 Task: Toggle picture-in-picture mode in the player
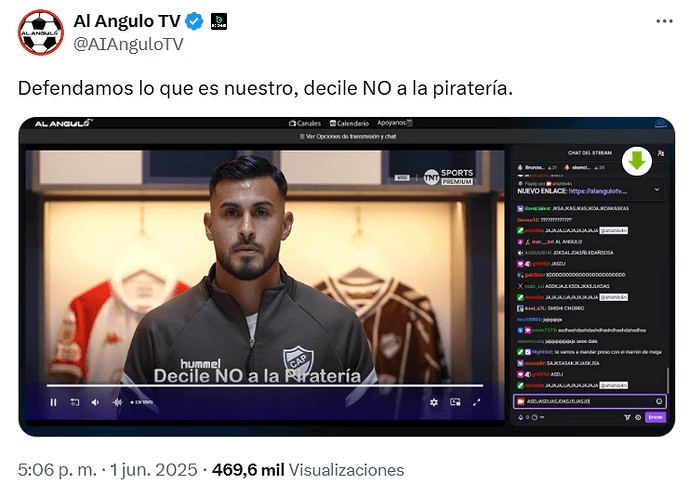tap(455, 402)
